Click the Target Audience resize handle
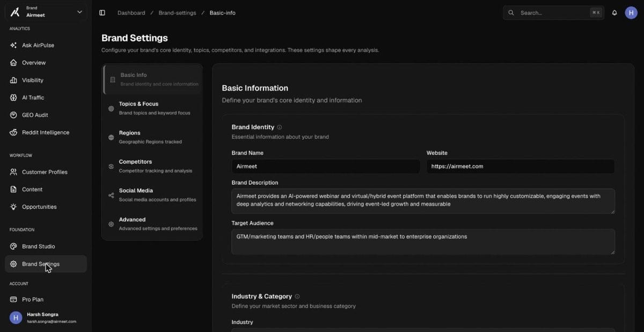 click(x=612, y=251)
